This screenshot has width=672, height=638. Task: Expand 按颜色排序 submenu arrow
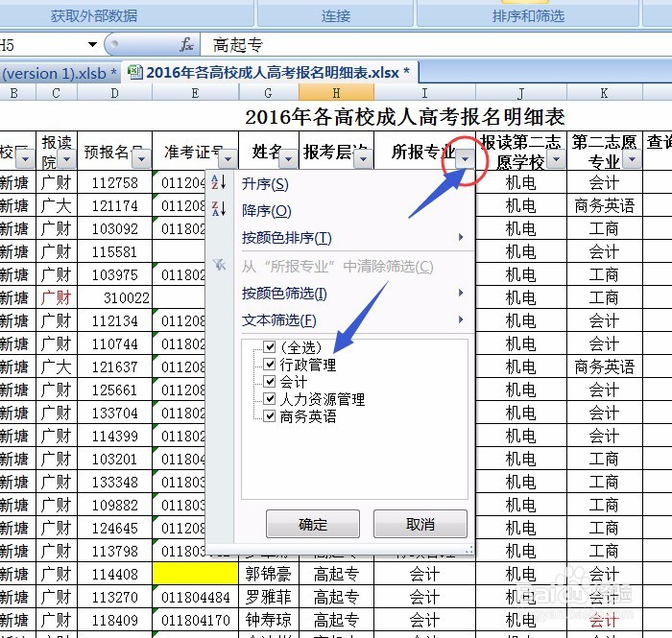(x=461, y=237)
